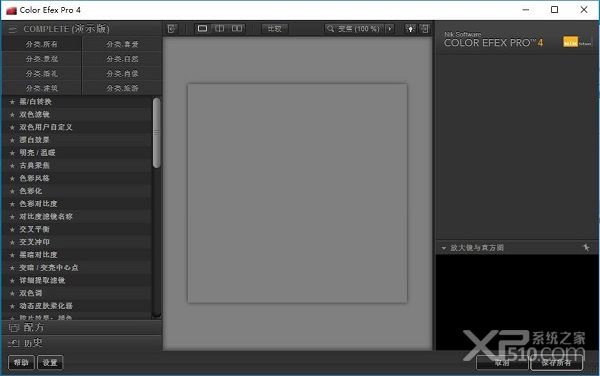Switch to split preview view
600x376 pixels.
coord(220,29)
